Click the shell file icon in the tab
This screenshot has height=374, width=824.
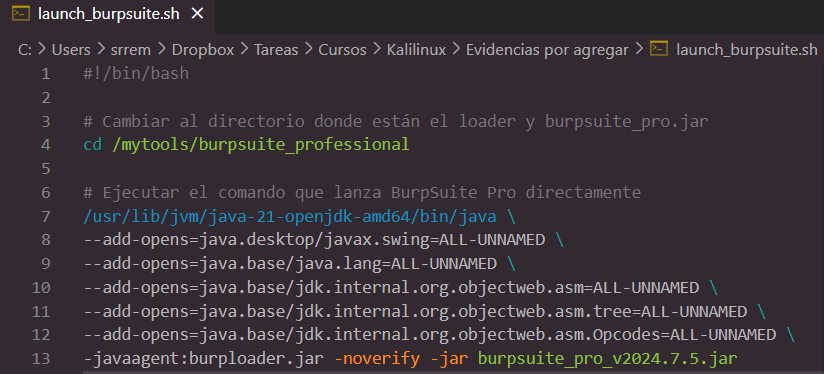click(20, 14)
